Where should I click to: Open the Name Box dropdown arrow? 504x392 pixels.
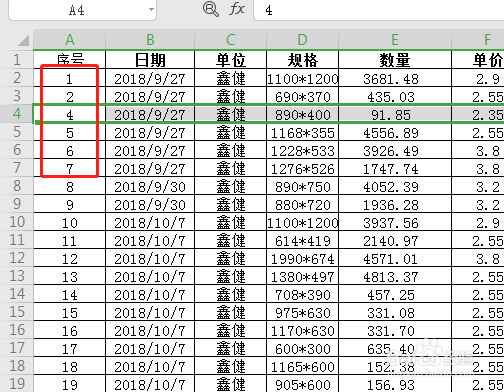[x=151, y=9]
